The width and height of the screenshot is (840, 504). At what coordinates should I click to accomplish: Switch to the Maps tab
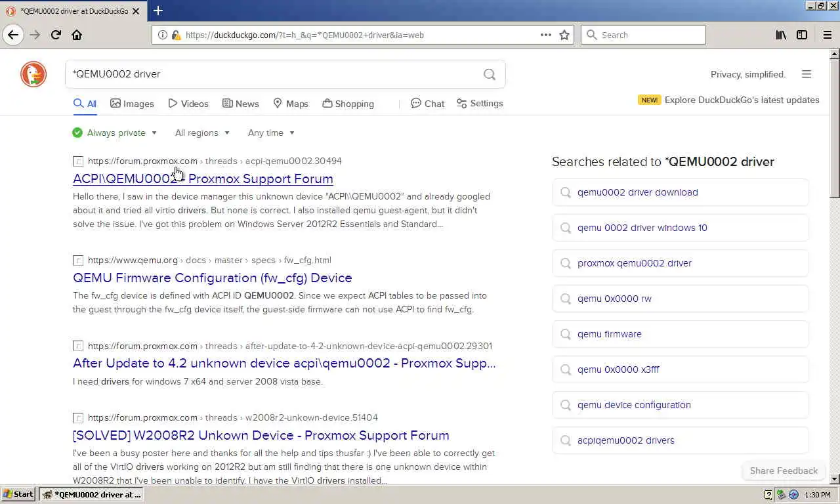pyautogui.click(x=290, y=104)
